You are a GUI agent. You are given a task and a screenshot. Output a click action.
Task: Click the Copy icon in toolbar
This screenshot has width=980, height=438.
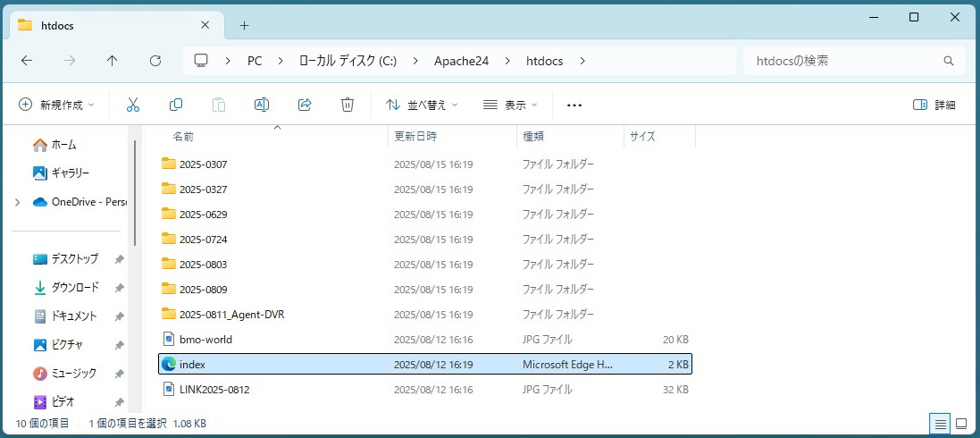176,105
